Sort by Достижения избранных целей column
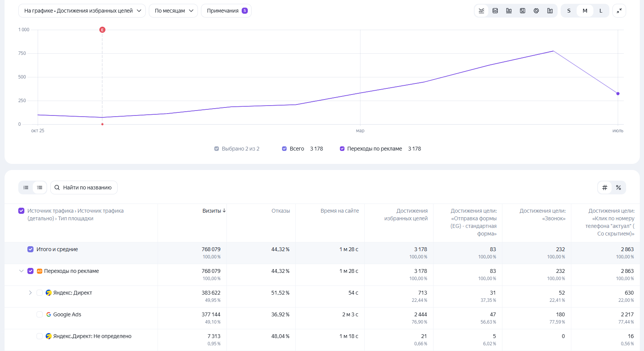 coord(406,215)
